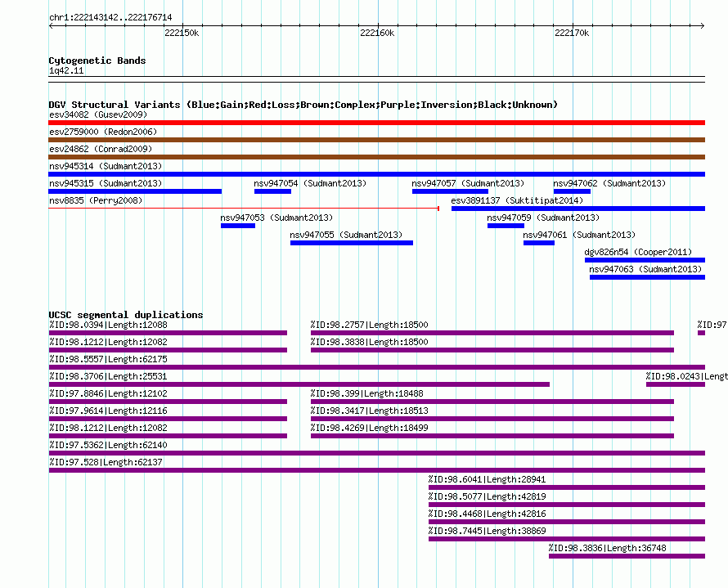The image size is (728, 588).
Task: Select the esv2759000 (Redon2006) variant label
Action: coord(103,132)
